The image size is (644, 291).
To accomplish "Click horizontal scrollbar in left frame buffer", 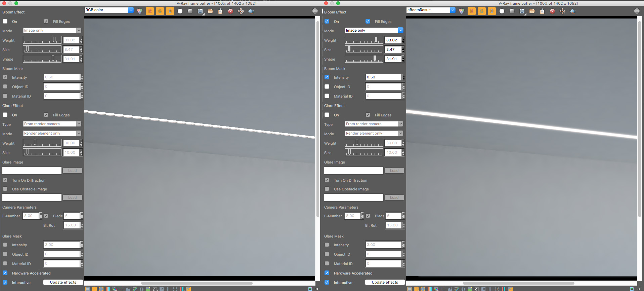I will point(197,283).
